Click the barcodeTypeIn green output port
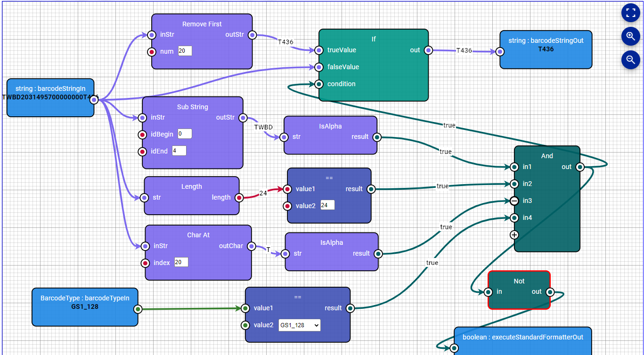 (x=138, y=309)
